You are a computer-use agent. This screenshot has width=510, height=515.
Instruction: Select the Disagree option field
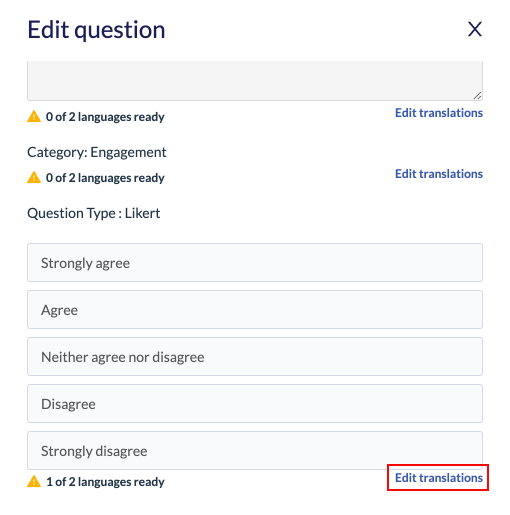(255, 404)
